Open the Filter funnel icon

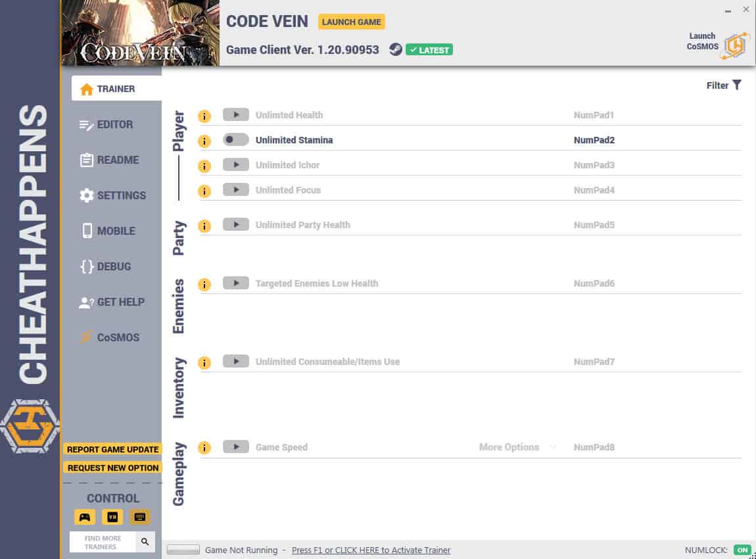click(737, 85)
